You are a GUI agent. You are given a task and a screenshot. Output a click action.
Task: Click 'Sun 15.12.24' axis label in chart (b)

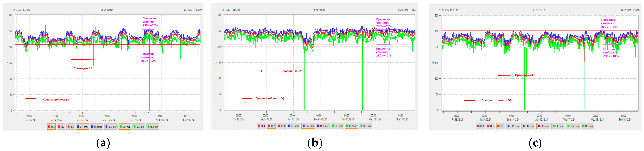[x=294, y=120]
